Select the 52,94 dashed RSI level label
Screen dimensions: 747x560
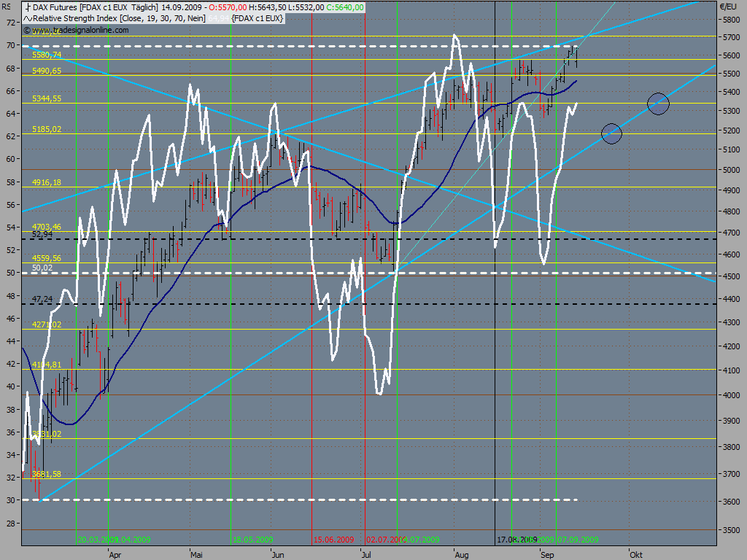pos(42,234)
